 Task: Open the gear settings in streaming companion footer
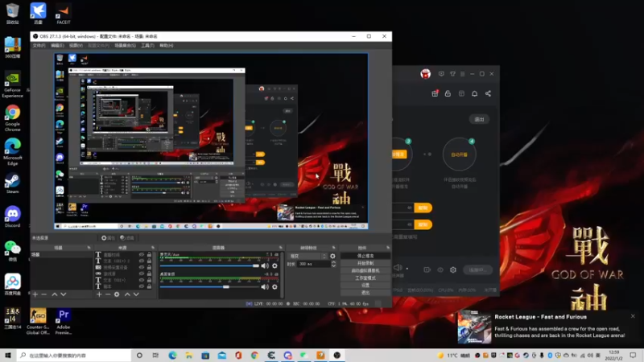coord(453,269)
